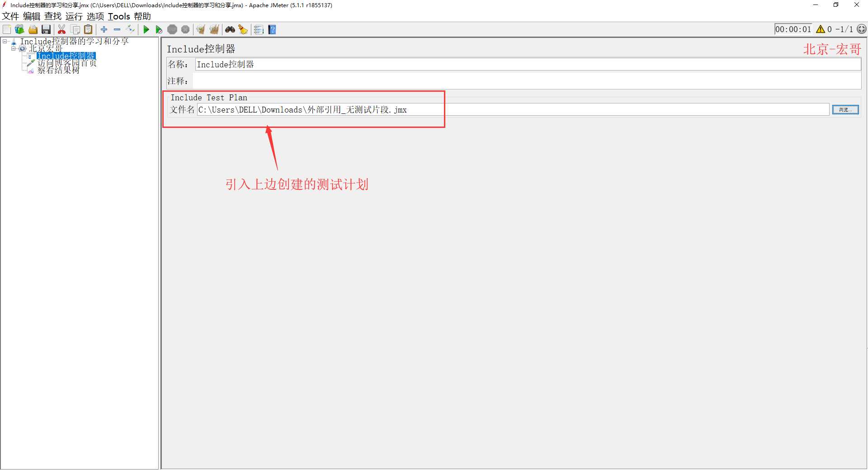Viewport: 868px width, 470px height.
Task: Click the 名称 name input field
Action: (x=528, y=65)
